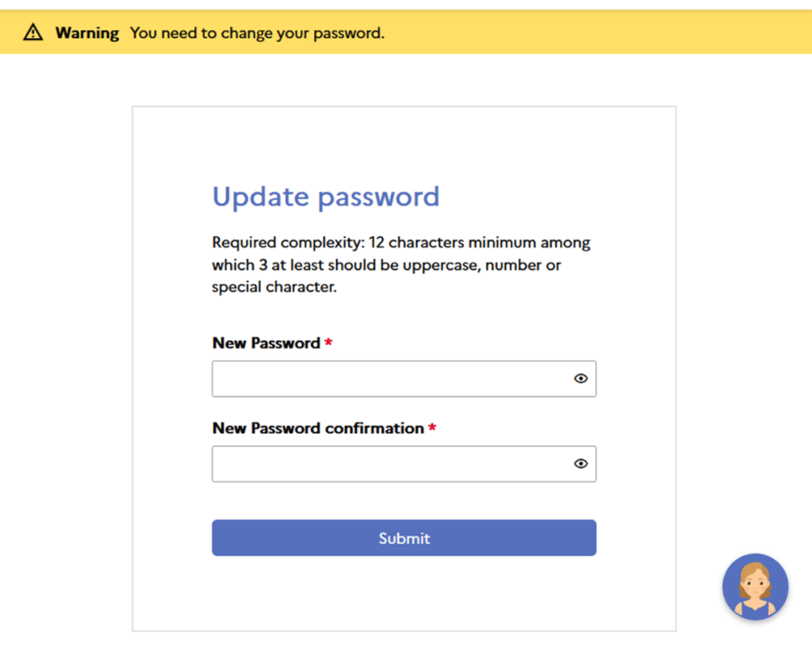Click the bold "Warning" word in banner
Viewport: 812px width, 649px height.
pos(87,33)
